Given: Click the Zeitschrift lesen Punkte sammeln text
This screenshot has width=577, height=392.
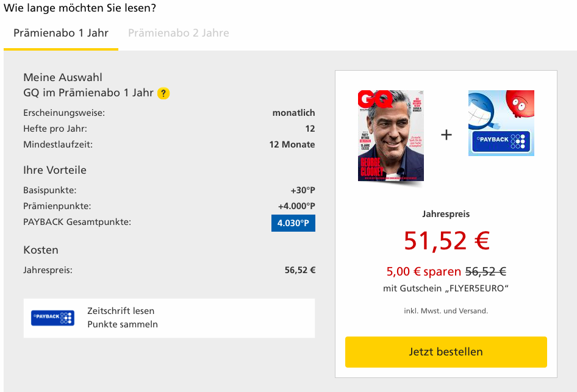Looking at the screenshot, I should point(123,318).
